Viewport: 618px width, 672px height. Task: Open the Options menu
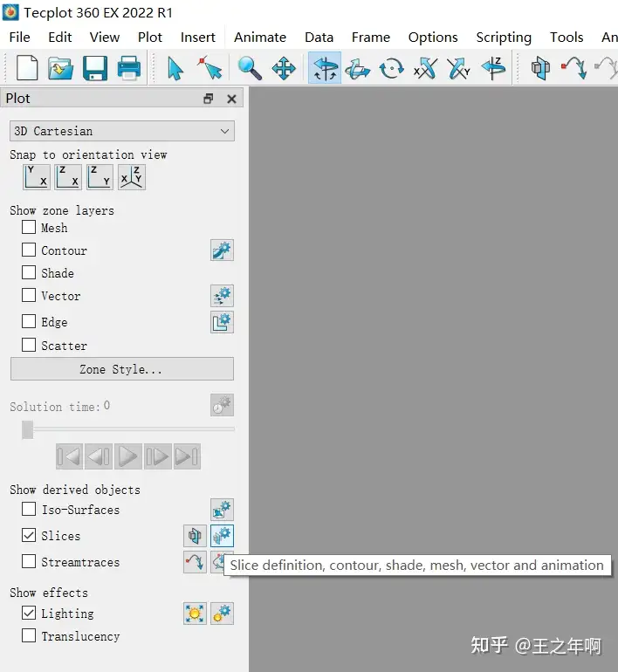433,38
